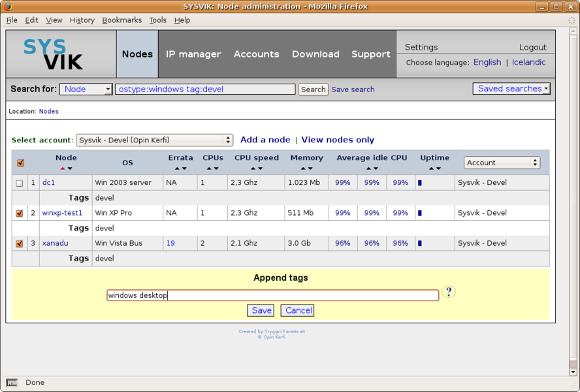Switch to the Accounts tab

[x=256, y=54]
